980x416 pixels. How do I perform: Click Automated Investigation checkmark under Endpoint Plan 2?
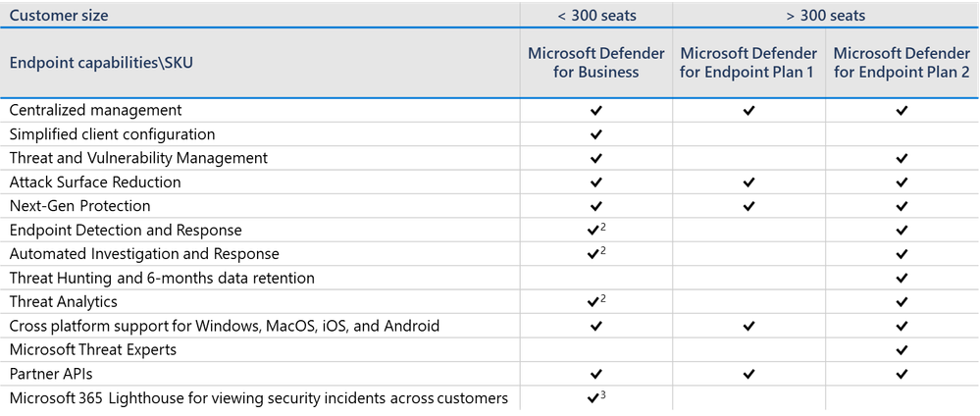point(902,254)
